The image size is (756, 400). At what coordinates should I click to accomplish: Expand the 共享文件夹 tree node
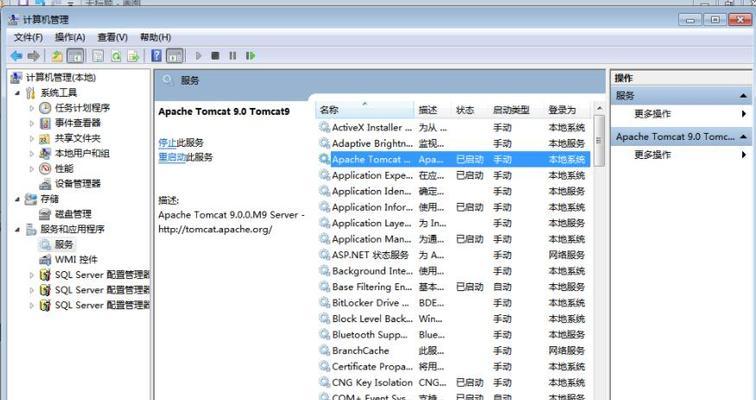[32, 139]
